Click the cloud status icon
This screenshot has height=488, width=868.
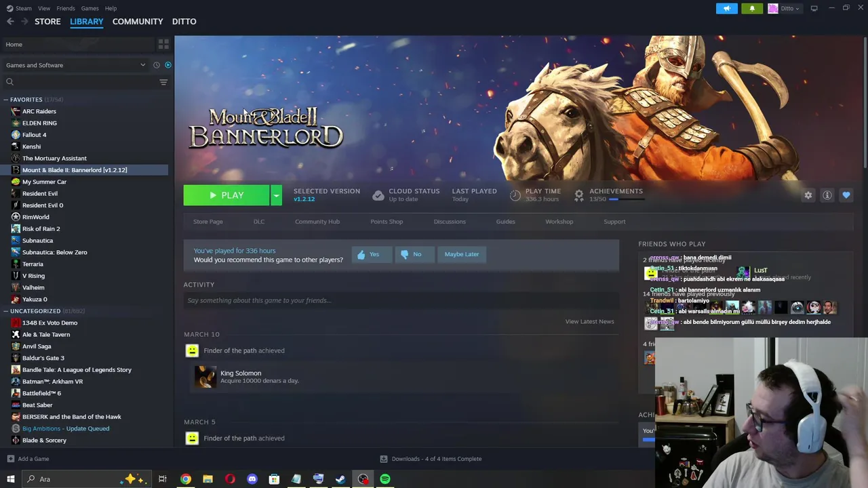tap(378, 195)
